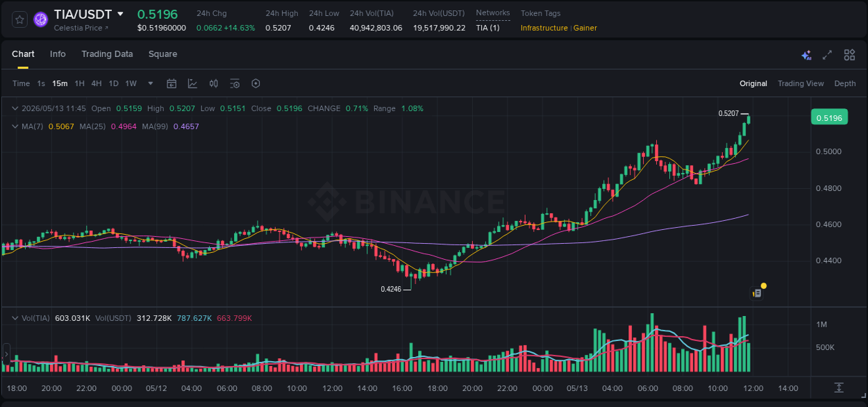Click the $0.51960000 price text
The width and height of the screenshot is (868, 407).
pyautogui.click(x=162, y=28)
